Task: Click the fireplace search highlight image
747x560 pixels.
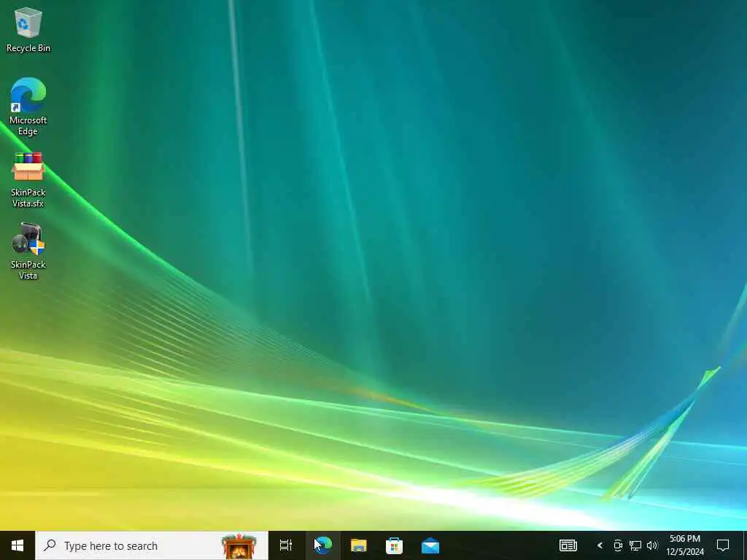Action: click(x=239, y=546)
